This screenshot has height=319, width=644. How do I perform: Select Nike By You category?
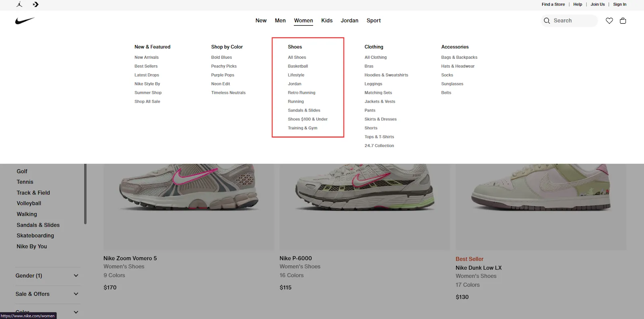click(x=32, y=246)
